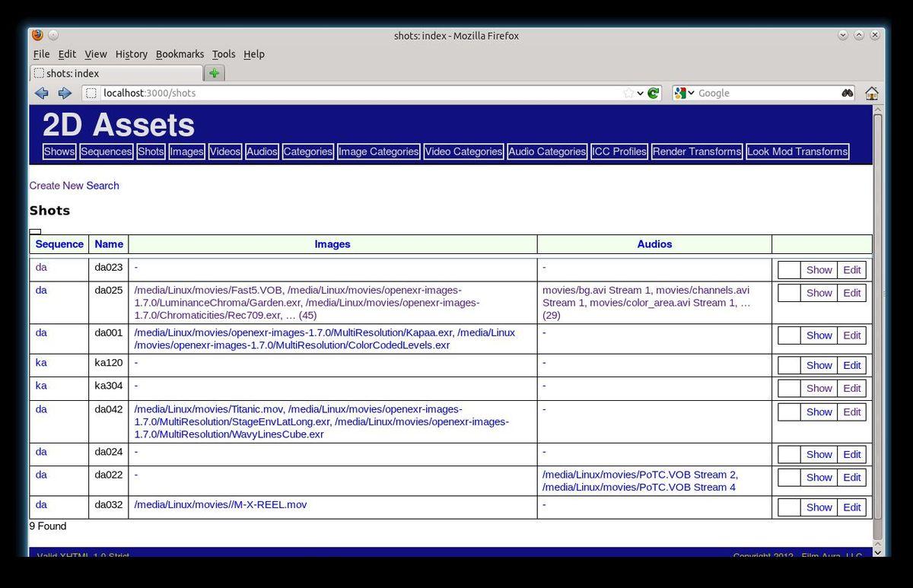Sort by the Sequence column header
This screenshot has width=913, height=588.
point(59,244)
